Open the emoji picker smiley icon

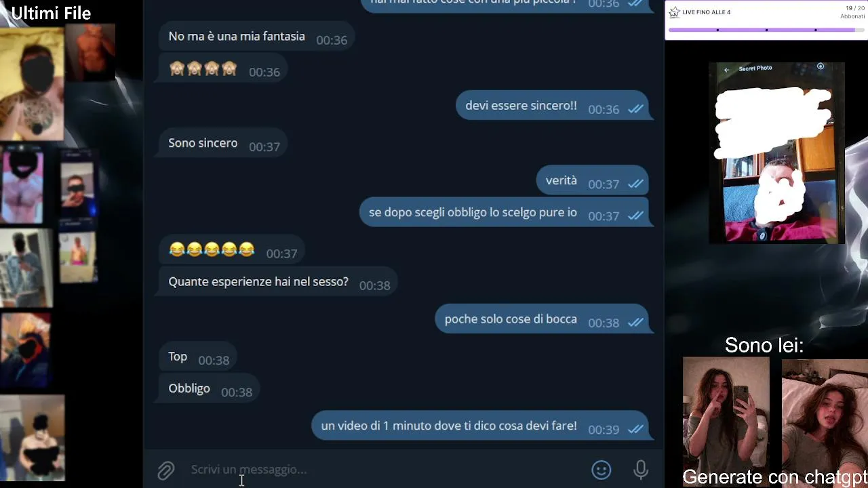601,470
